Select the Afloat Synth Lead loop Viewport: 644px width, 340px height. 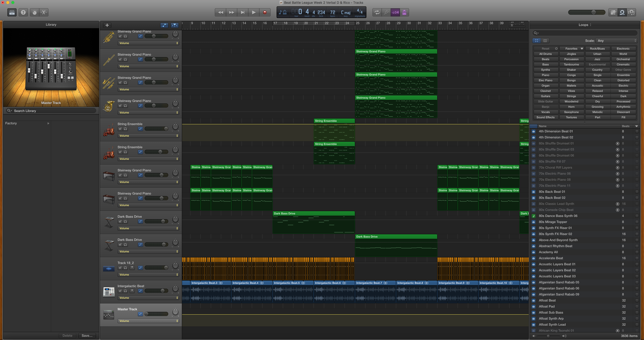pos(585,325)
